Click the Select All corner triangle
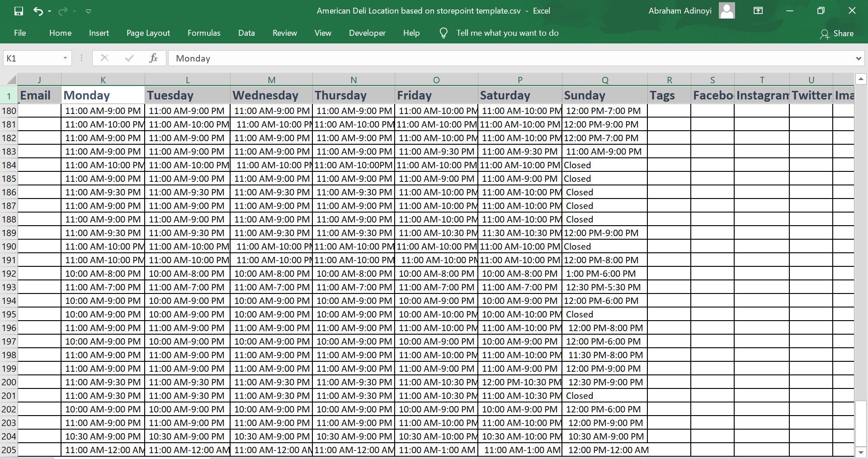 tap(11, 80)
